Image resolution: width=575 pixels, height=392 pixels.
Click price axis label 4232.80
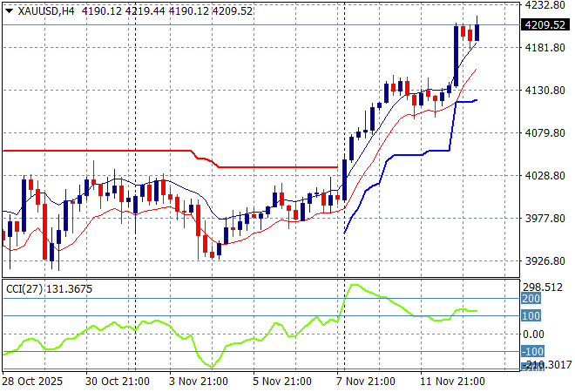click(545, 4)
